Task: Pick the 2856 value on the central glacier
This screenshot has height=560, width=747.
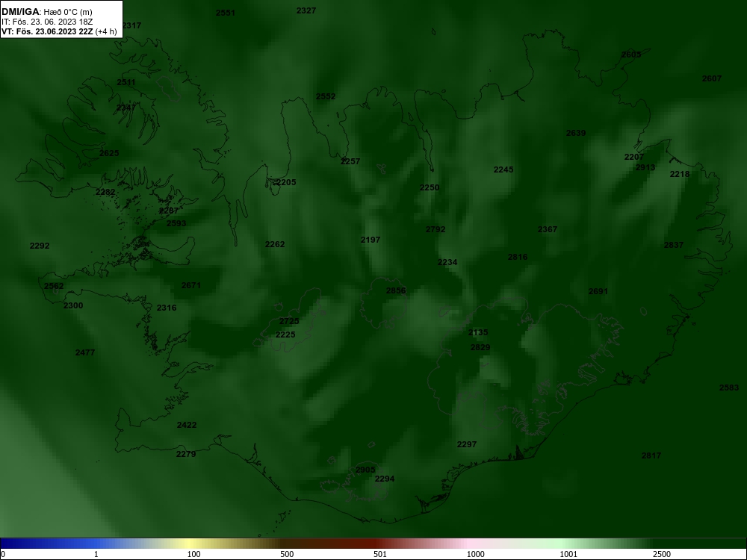Action: click(x=396, y=290)
